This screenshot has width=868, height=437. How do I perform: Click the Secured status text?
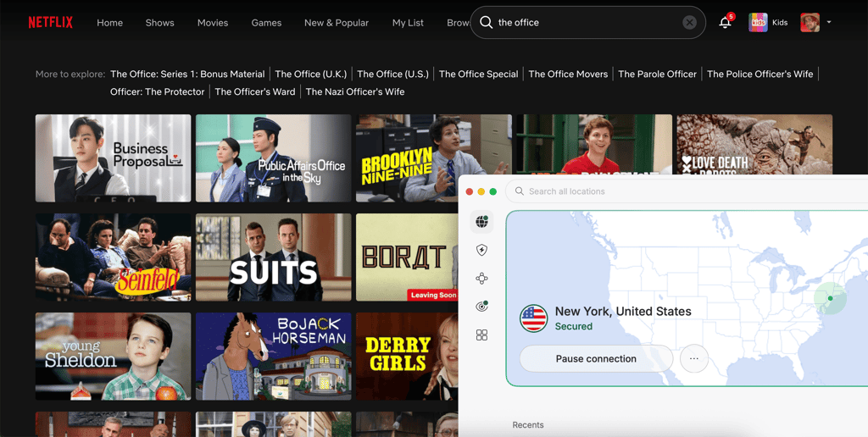click(574, 326)
